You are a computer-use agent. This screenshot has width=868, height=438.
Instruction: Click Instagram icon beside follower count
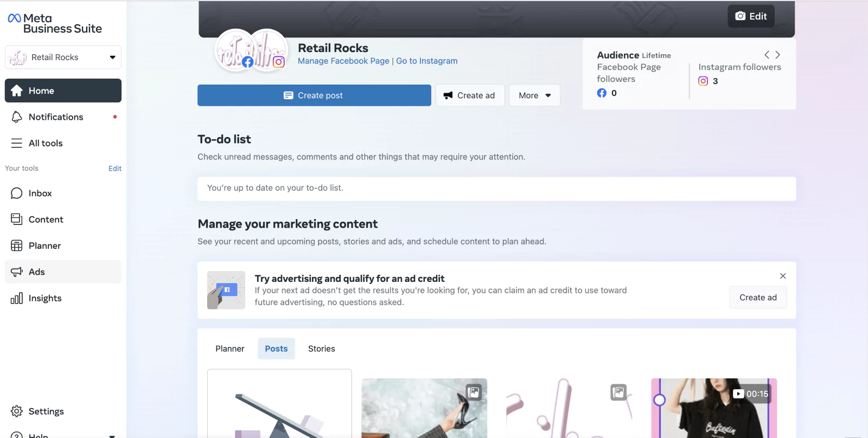703,81
